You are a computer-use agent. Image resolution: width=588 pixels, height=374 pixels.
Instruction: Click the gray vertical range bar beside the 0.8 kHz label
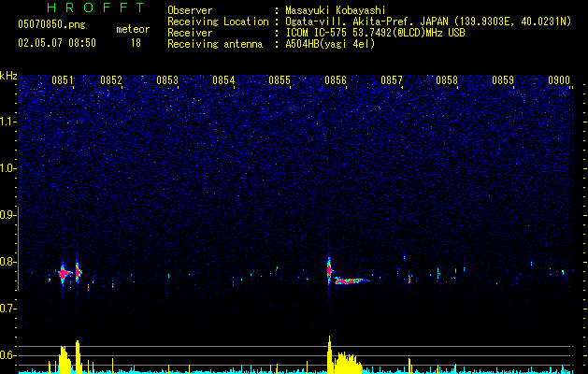pyautogui.click(x=19, y=249)
